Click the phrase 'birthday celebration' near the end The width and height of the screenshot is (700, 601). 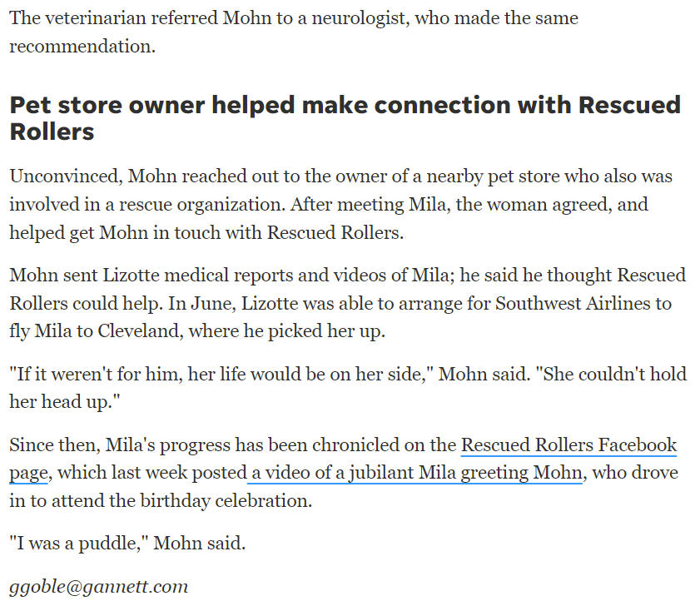(226, 501)
